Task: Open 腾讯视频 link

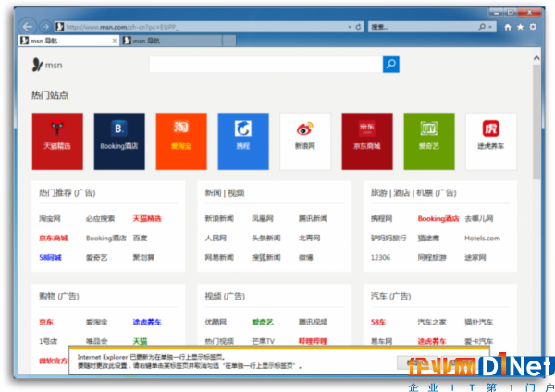Action: point(313,322)
